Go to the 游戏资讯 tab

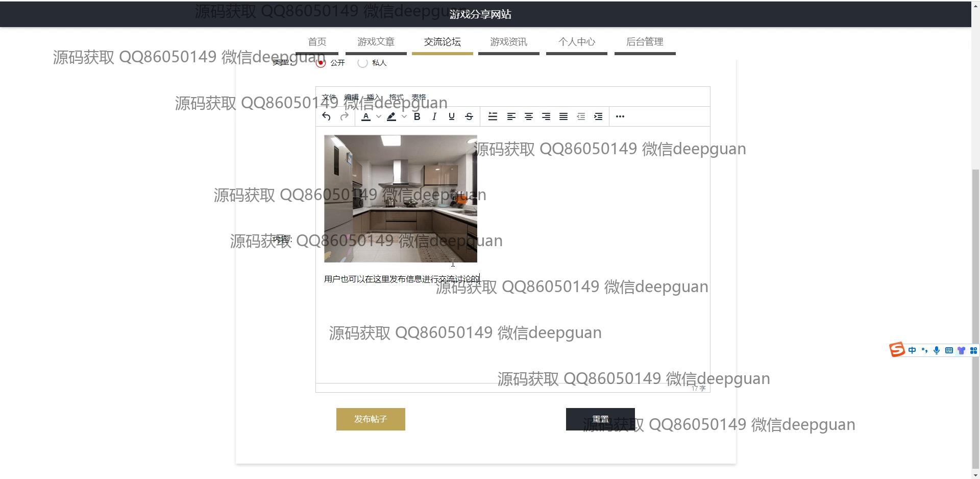click(x=508, y=42)
